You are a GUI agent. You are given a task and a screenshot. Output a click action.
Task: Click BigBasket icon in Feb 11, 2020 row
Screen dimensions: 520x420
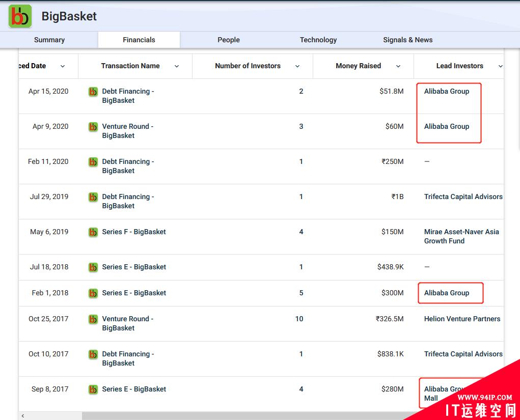(x=93, y=162)
